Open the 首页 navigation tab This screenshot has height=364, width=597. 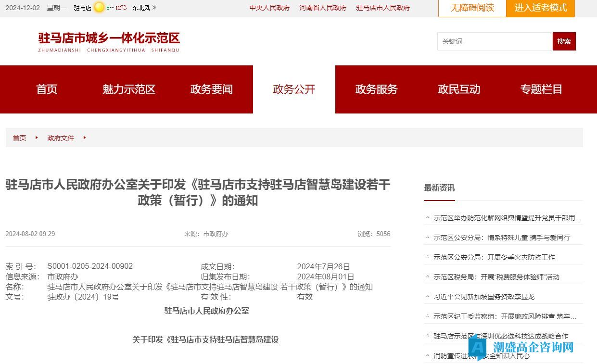(47, 89)
